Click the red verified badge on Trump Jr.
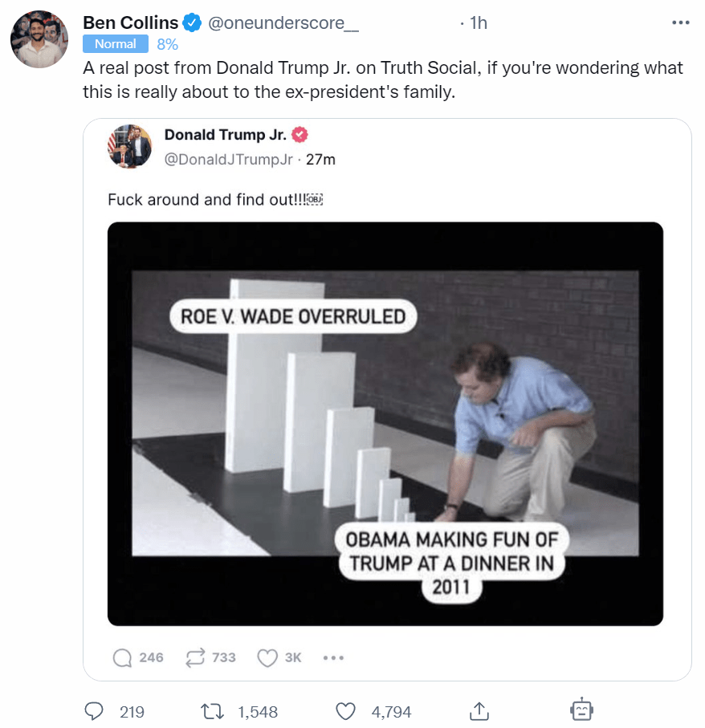Viewport: 705px width, 728px height. [x=300, y=135]
